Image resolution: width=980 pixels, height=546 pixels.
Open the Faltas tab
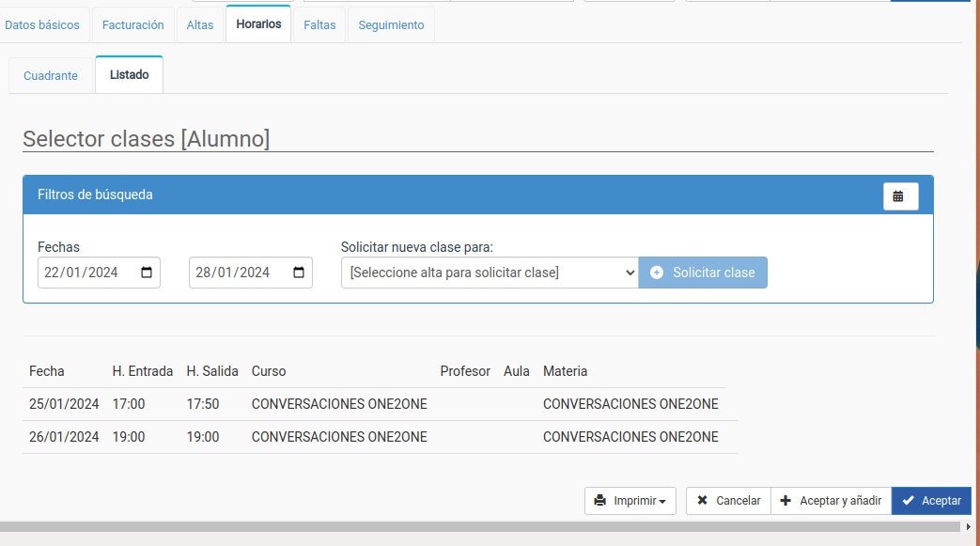319,25
